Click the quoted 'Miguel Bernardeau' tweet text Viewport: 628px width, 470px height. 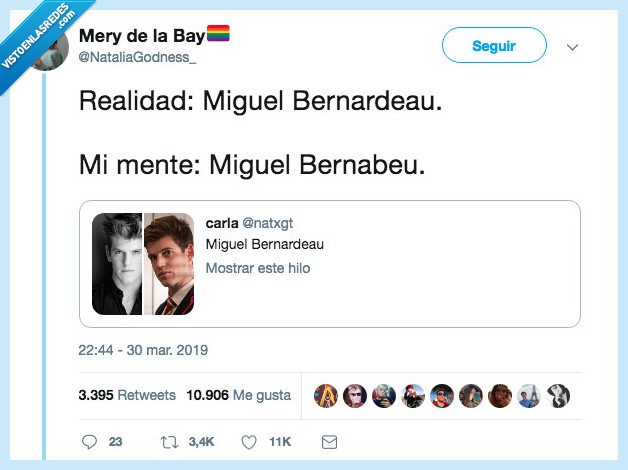(264, 245)
